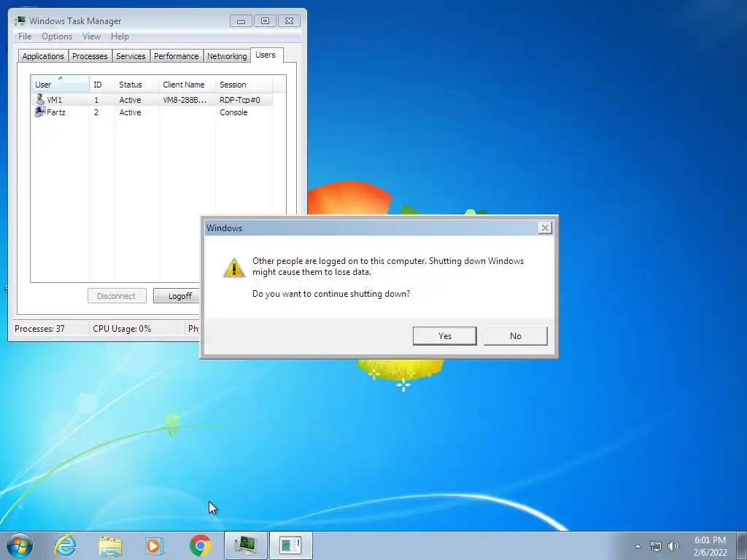
Task: Click the volume speaker tray icon
Action: 673,546
